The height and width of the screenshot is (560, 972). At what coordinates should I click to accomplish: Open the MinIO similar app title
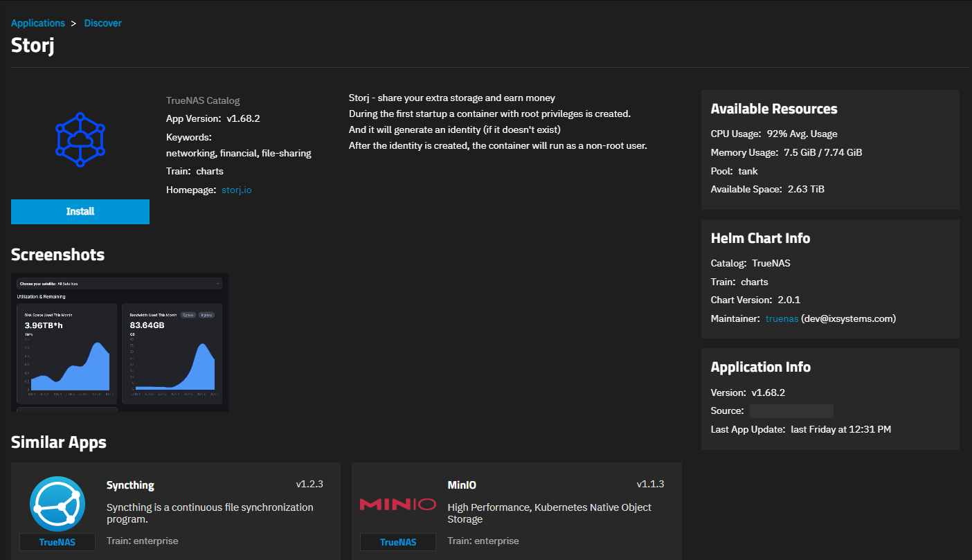(462, 485)
